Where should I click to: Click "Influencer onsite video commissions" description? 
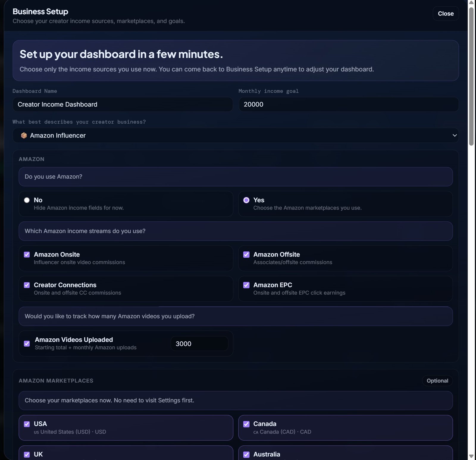(x=79, y=262)
